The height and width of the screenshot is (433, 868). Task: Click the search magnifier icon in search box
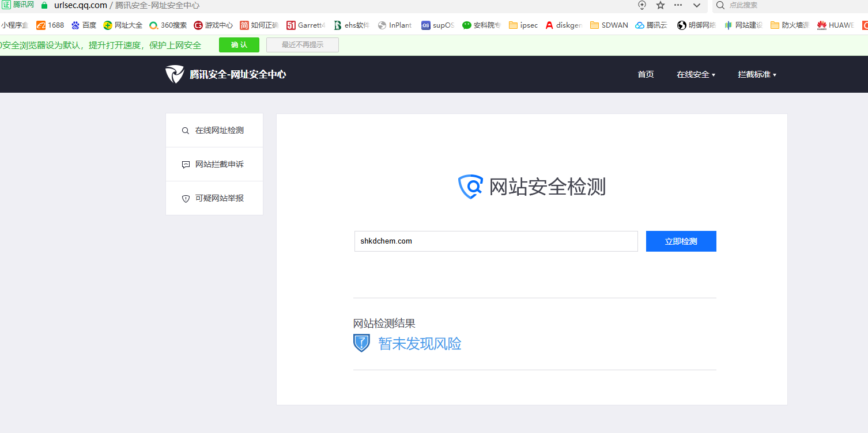pos(720,5)
